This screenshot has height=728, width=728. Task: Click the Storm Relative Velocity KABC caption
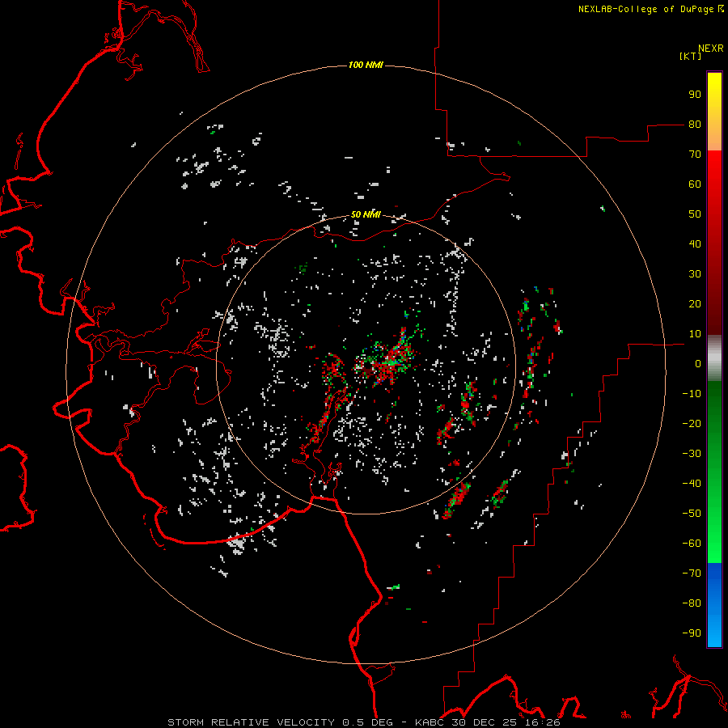[x=364, y=722]
